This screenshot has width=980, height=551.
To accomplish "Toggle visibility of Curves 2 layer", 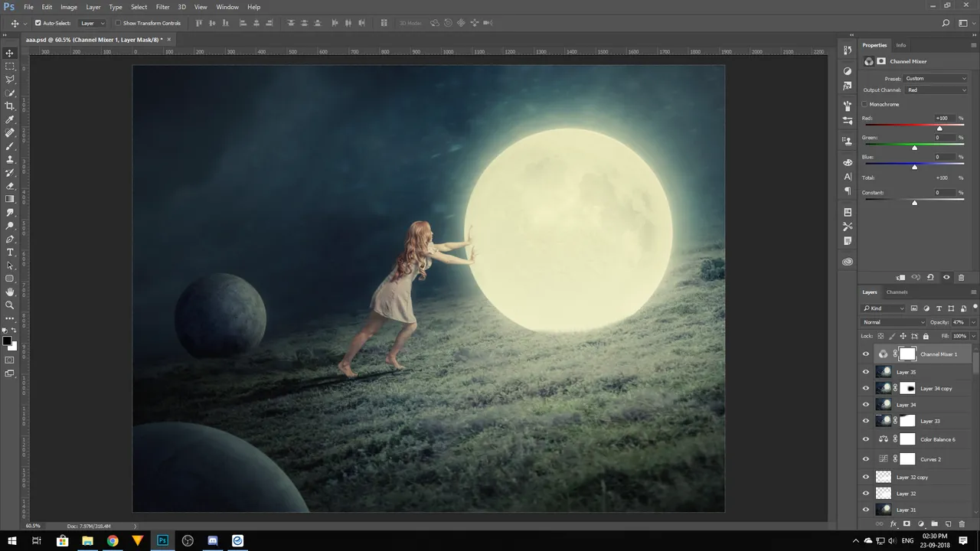I will (x=866, y=459).
